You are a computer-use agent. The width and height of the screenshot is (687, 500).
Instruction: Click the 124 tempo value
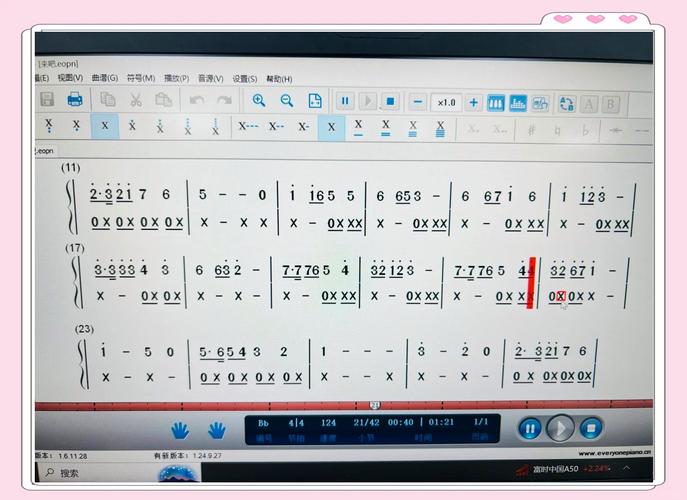328,423
